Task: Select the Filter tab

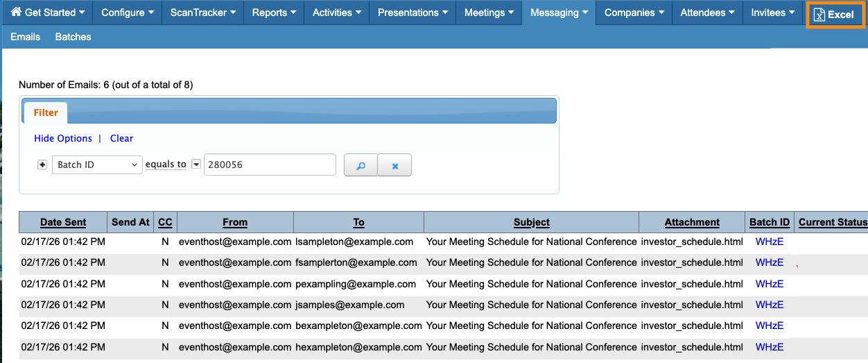Action: tap(46, 112)
